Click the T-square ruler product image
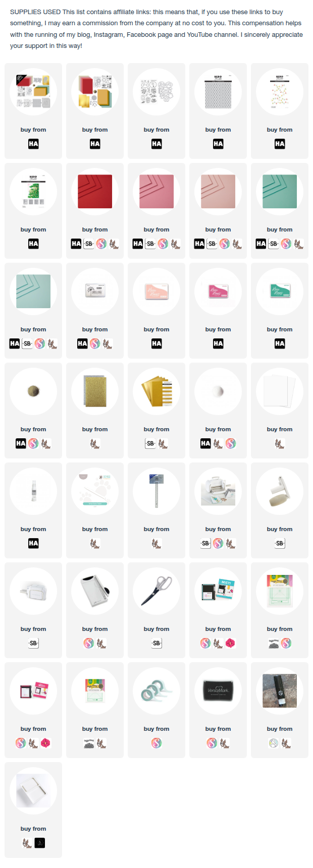 coord(156,491)
